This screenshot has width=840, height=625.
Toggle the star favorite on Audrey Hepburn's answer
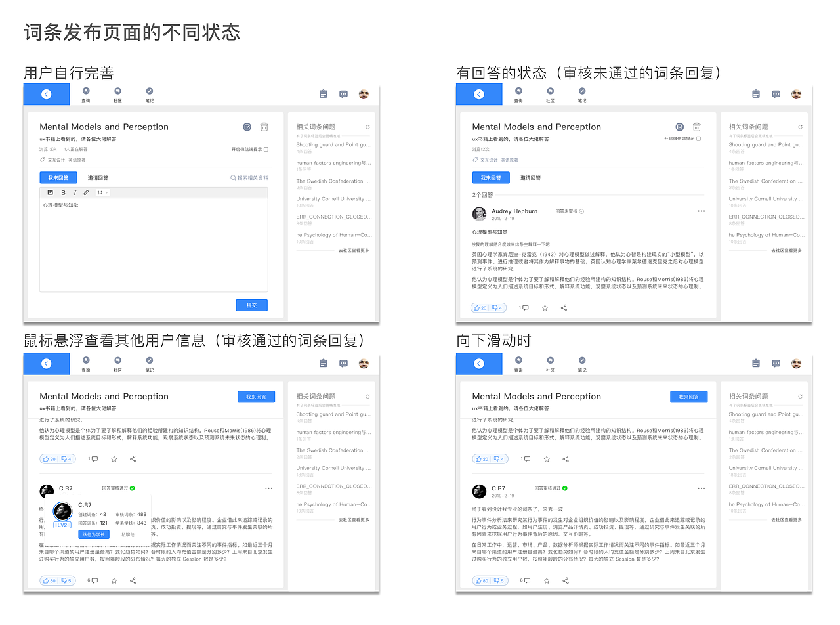[x=545, y=307]
